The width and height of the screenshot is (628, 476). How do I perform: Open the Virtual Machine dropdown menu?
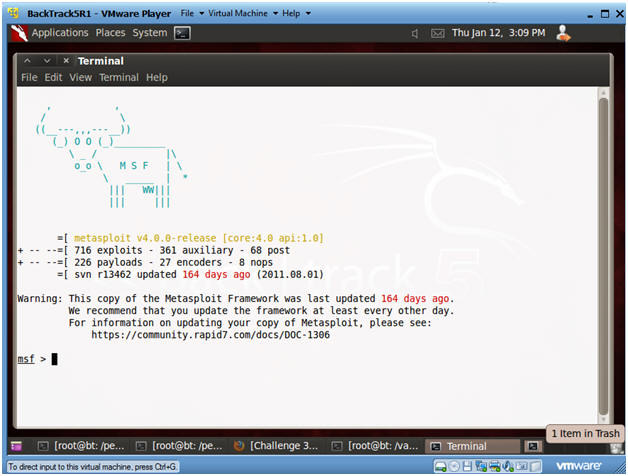point(243,13)
